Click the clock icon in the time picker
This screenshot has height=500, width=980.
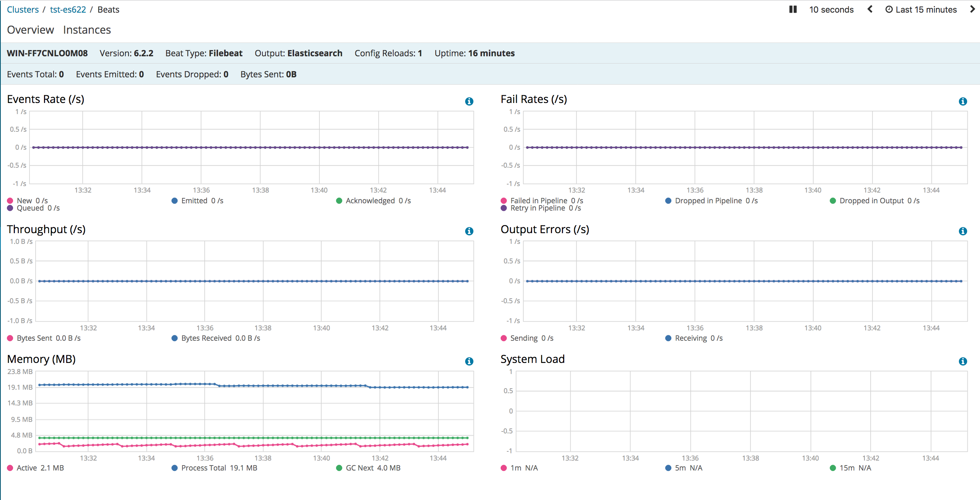pyautogui.click(x=889, y=9)
